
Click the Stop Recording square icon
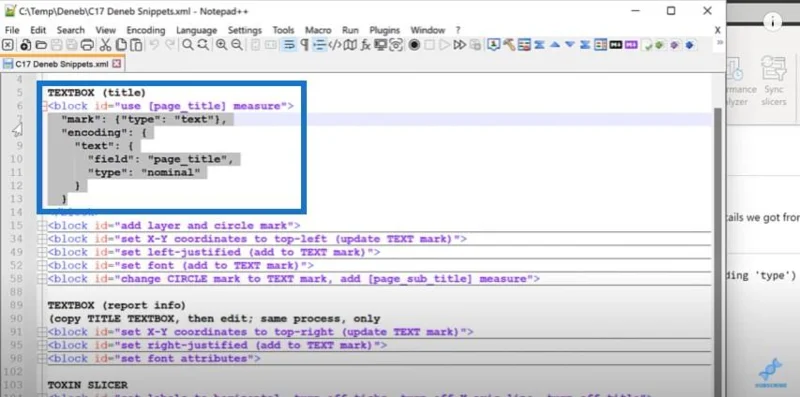coord(429,45)
